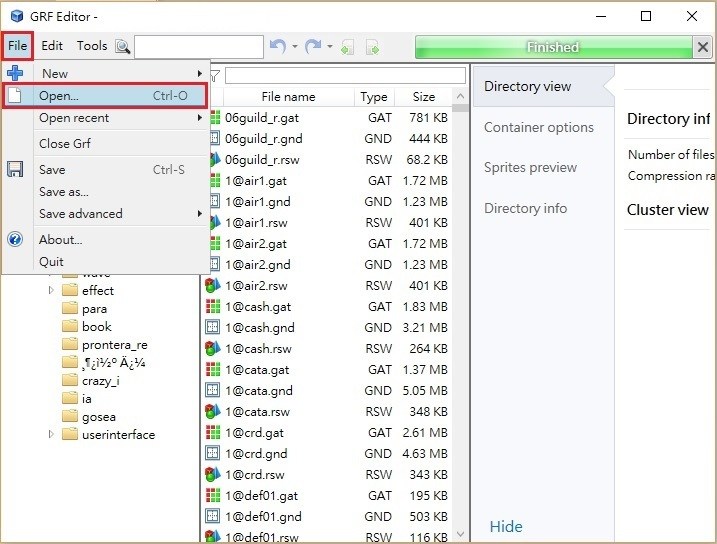
Task: Select the para folder
Action: pos(94,309)
